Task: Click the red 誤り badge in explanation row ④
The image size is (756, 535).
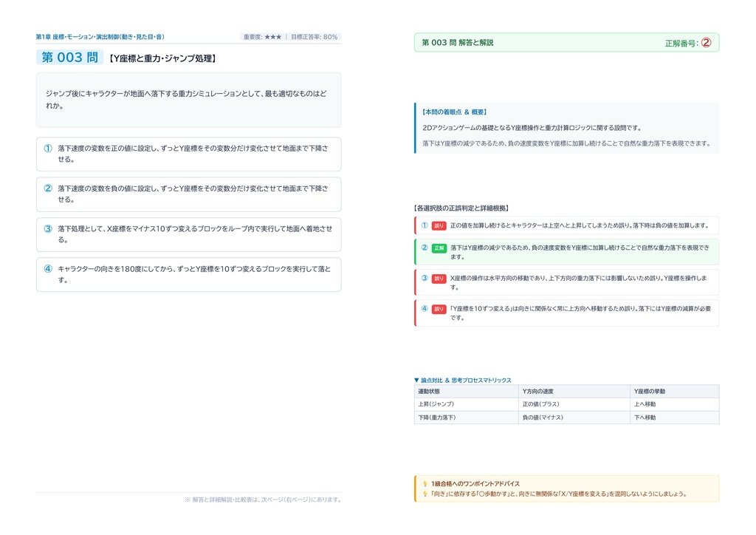Action: pos(439,309)
